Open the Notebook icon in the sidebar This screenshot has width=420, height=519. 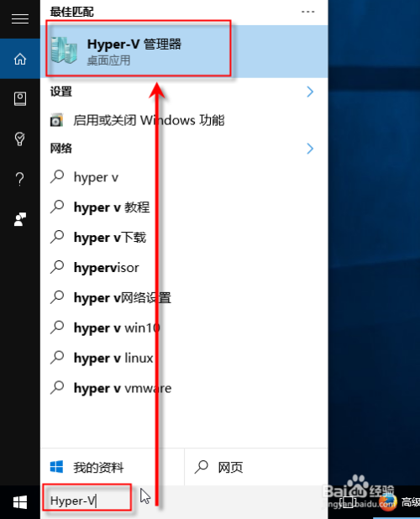20,99
